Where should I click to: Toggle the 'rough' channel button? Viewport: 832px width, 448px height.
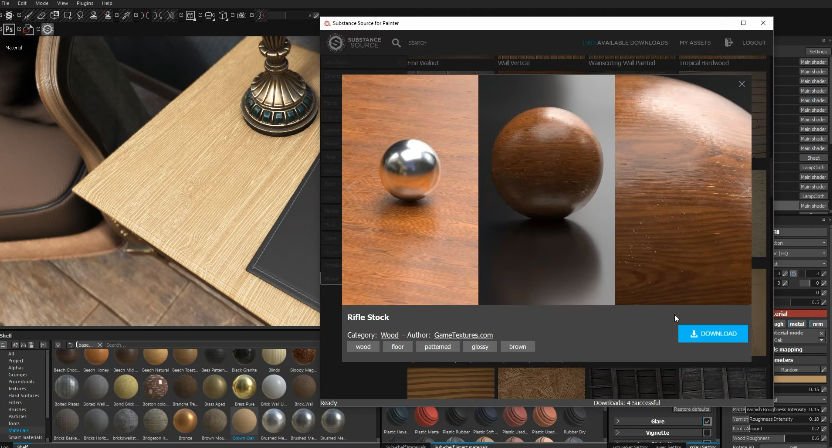778,324
